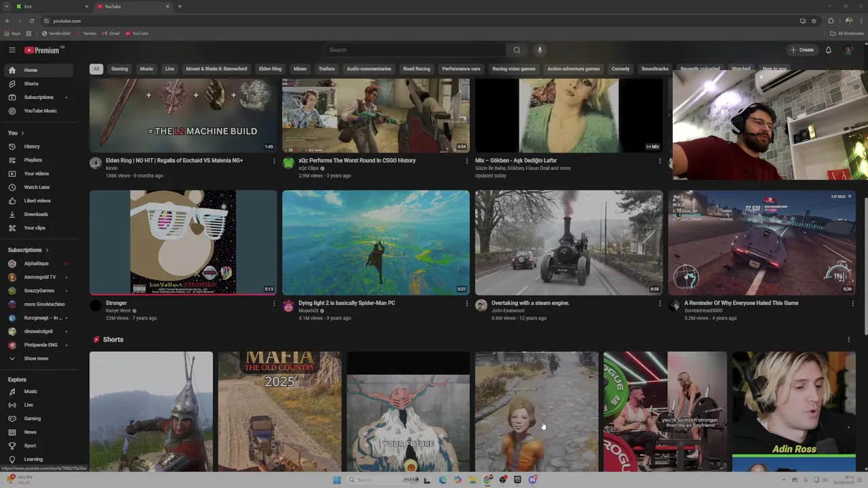Viewport: 868px width, 488px height.
Task: Open Liked videos in the sidebar
Action: (x=37, y=201)
